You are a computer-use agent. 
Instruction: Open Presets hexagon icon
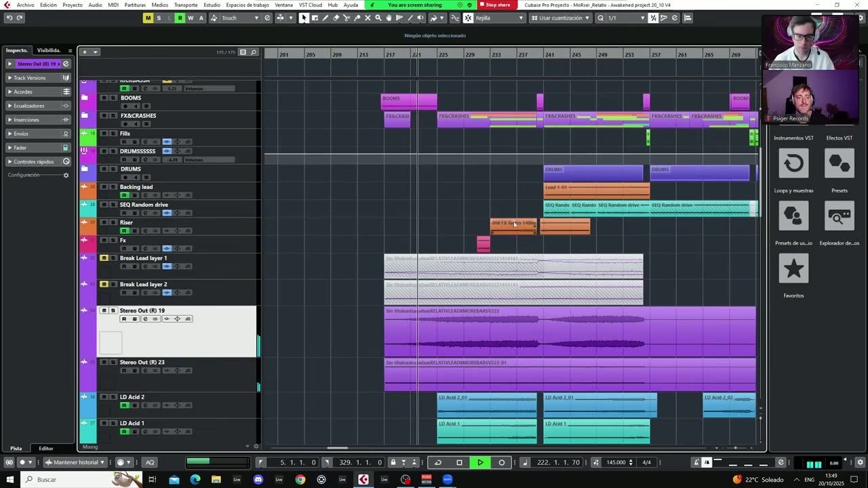click(840, 163)
